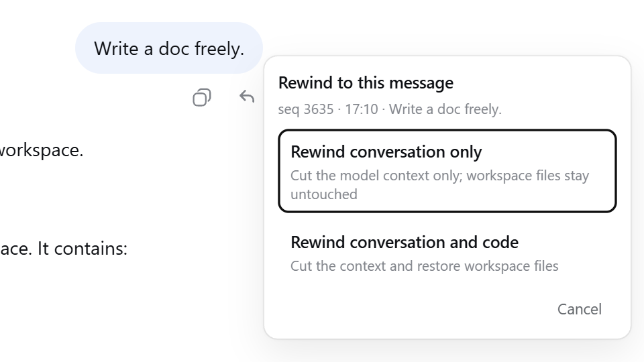Click the word "freely." in the user bubble
The width and height of the screenshot is (644, 362).
(x=219, y=49)
